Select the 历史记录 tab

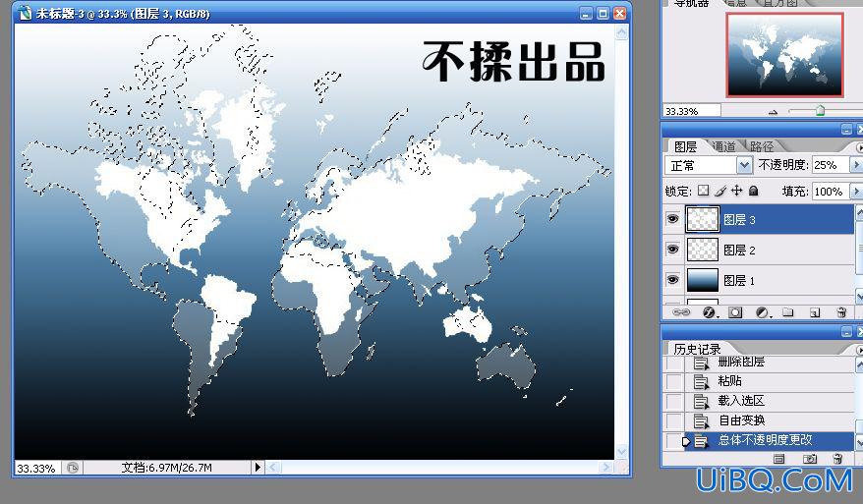[697, 349]
